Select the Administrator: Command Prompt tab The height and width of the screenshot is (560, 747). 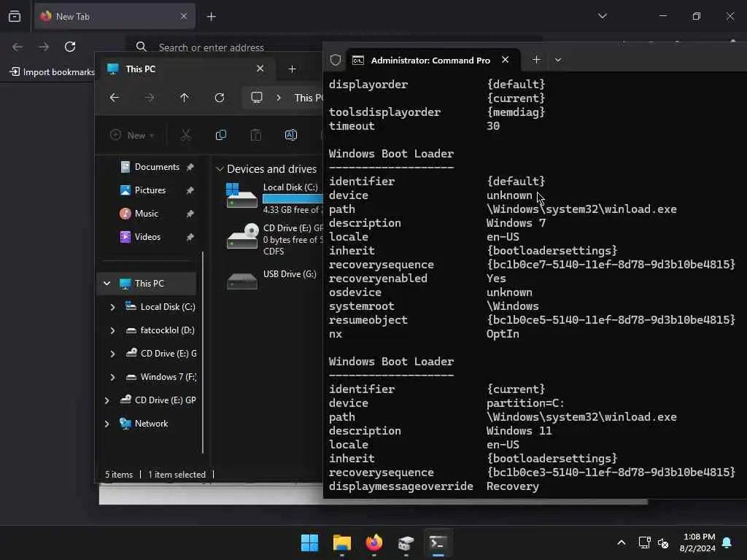431,60
